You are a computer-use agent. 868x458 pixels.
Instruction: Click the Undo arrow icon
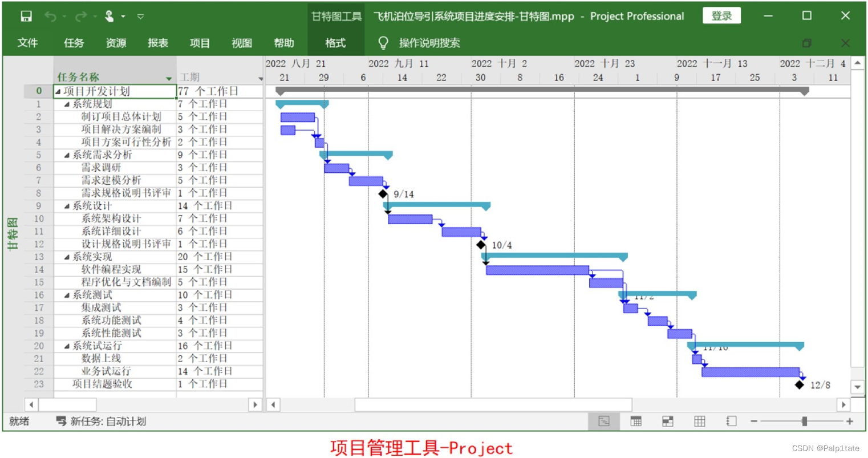pyautogui.click(x=50, y=17)
